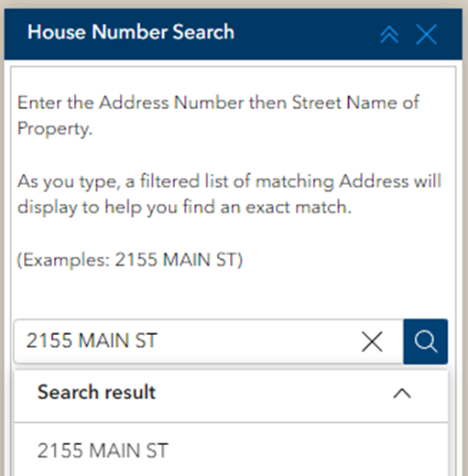Screen dimensions: 468x476
Task: Collapse the Search result list chevron
Action: [x=402, y=394]
